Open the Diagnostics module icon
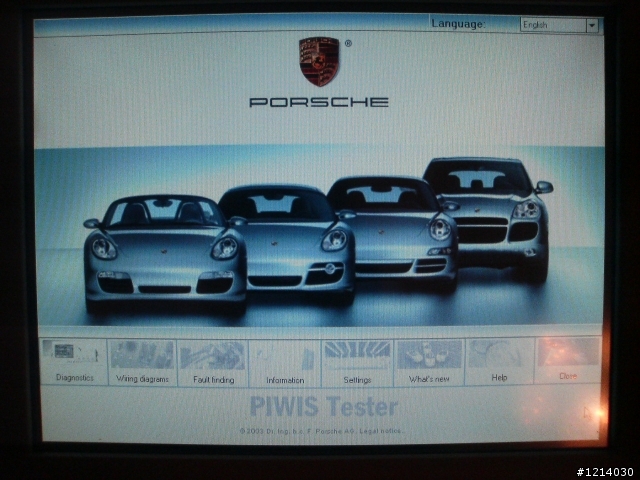640x480 pixels. (x=74, y=362)
